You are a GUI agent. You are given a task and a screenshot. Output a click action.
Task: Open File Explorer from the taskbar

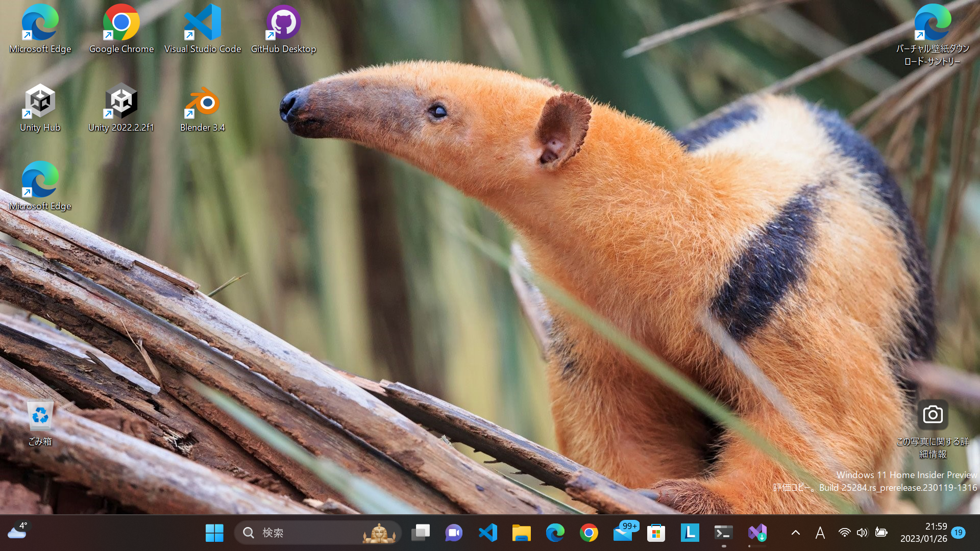pos(521,533)
